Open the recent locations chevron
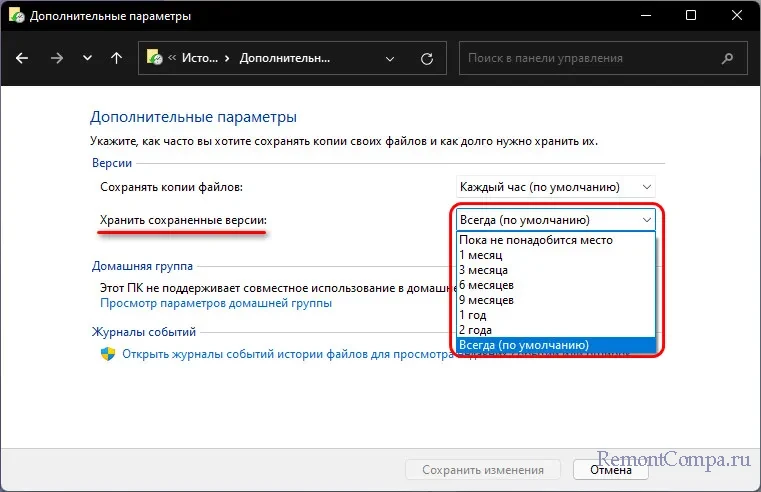 tap(86, 58)
